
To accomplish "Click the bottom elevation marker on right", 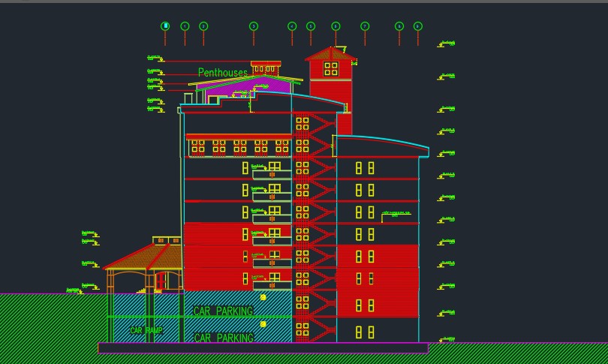I will click(x=447, y=340).
